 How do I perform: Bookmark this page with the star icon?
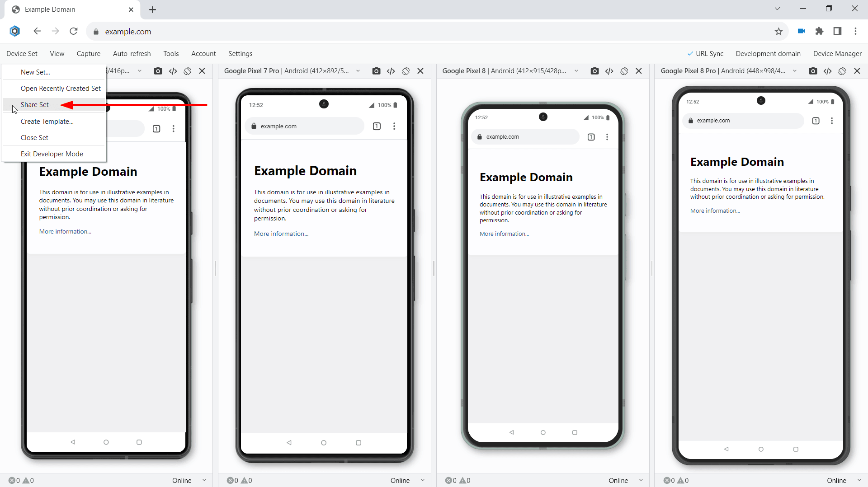point(778,32)
